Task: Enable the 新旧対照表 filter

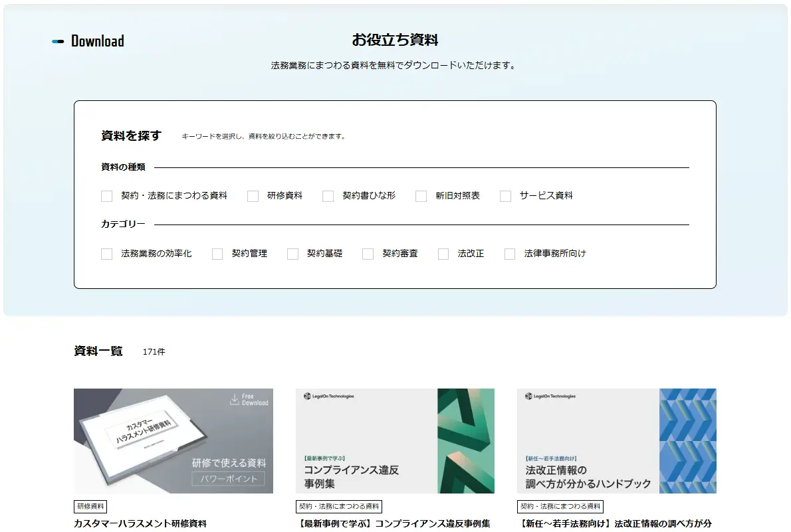Action: pyautogui.click(x=421, y=195)
